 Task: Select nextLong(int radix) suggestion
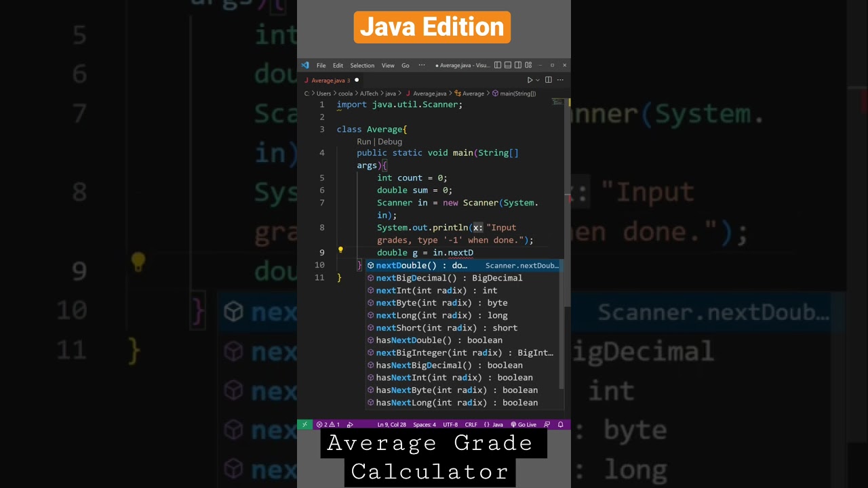point(463,315)
